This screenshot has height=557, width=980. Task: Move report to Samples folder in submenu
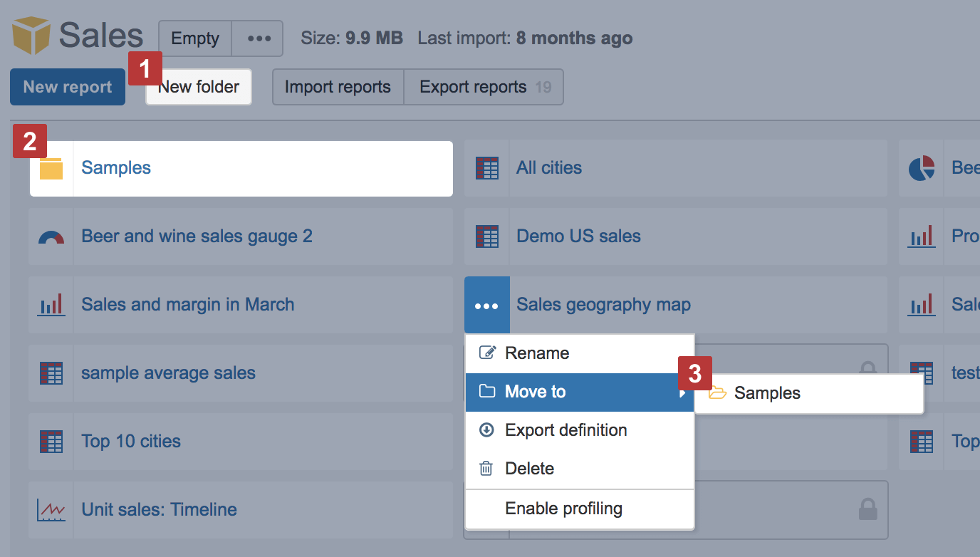coord(767,393)
